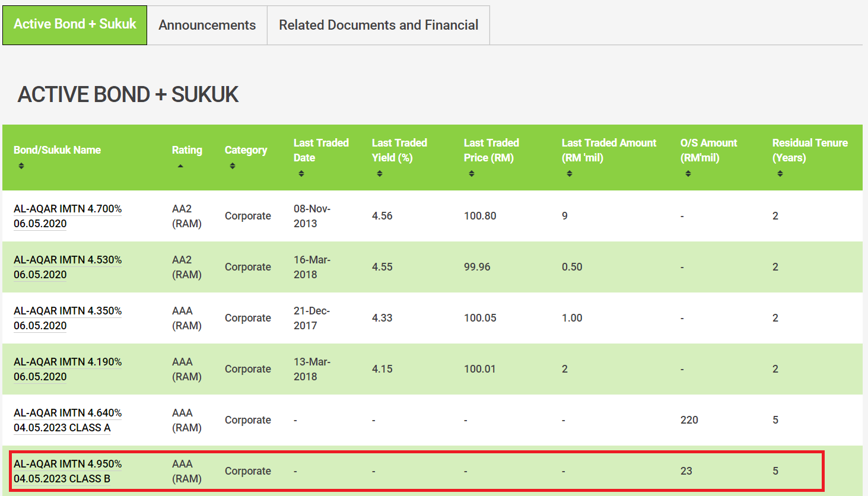Select AAA (RAM) rating in CLASS B row
The width and height of the screenshot is (868, 496).
pyautogui.click(x=187, y=471)
